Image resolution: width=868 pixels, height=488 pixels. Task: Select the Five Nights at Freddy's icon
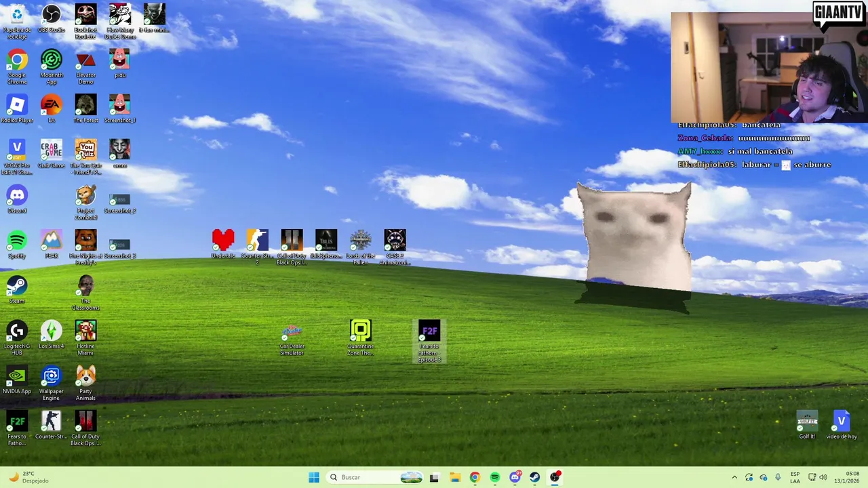pyautogui.click(x=85, y=247)
